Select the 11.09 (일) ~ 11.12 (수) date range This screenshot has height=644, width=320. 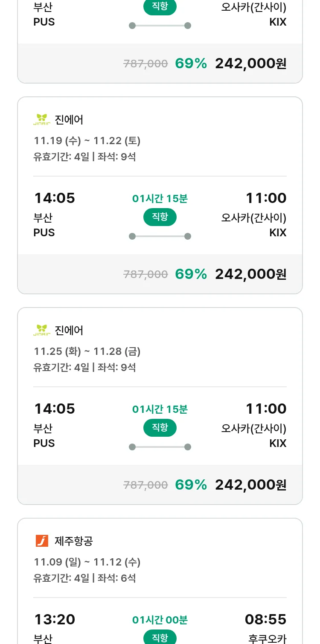pyautogui.click(x=87, y=562)
